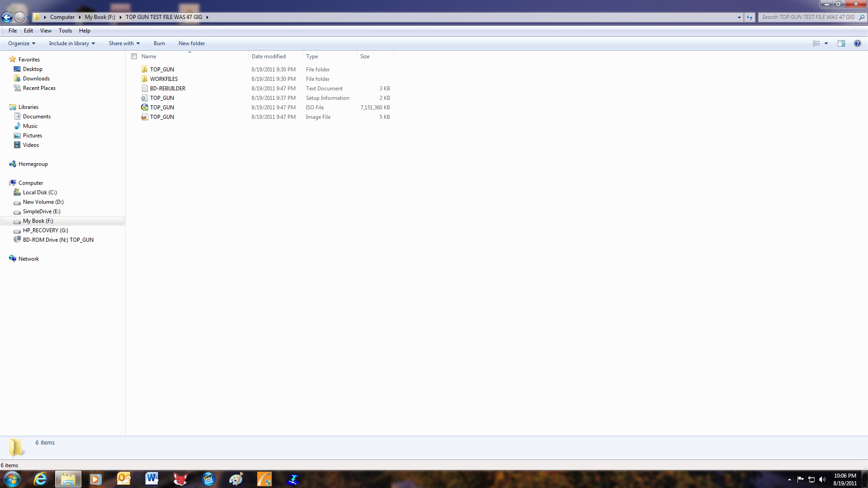Select the TOP_GUN Image File
Image resolution: width=868 pixels, height=488 pixels.
(x=162, y=117)
